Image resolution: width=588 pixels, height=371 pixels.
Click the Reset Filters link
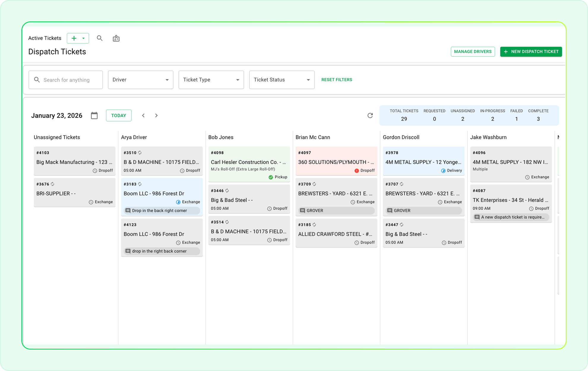tap(336, 80)
